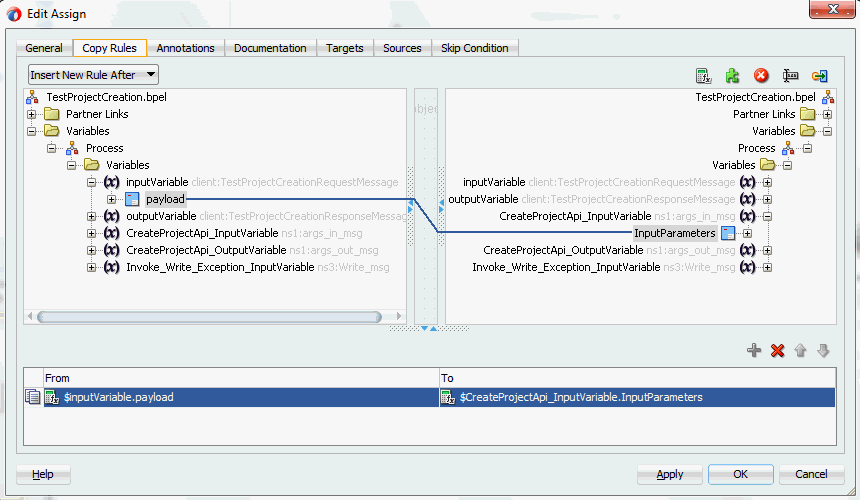Viewport: 860px width, 500px height.
Task: Switch to the Targets tab
Action: pyautogui.click(x=344, y=48)
